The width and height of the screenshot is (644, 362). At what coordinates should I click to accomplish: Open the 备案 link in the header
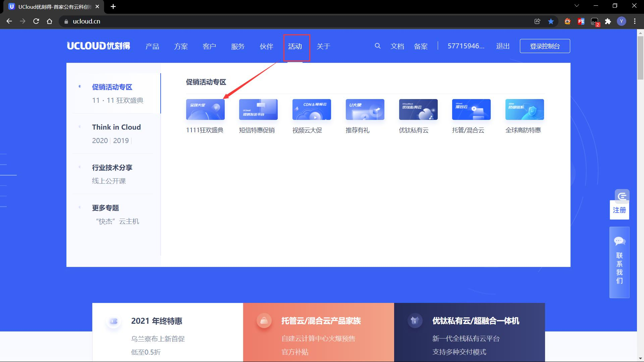tap(421, 46)
